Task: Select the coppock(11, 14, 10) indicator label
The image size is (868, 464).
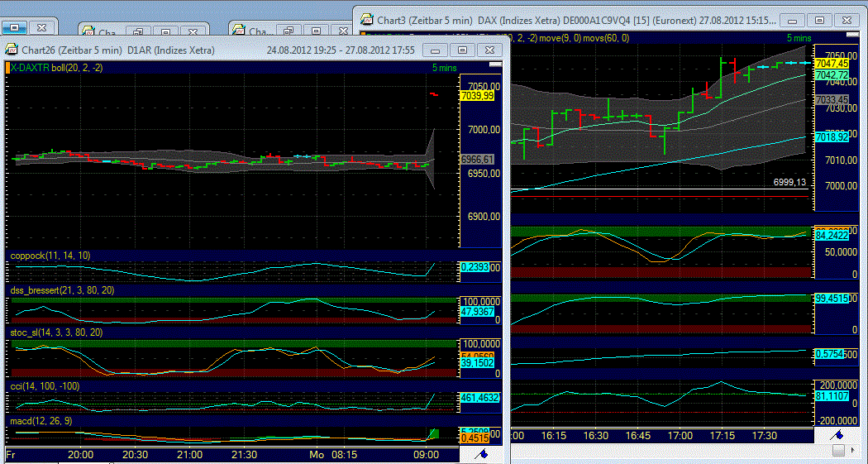Action: [50, 256]
